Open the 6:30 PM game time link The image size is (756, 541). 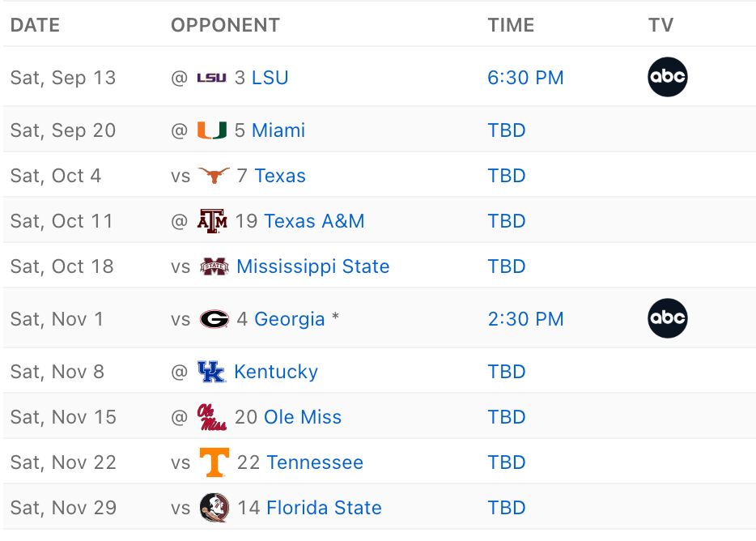coord(525,78)
